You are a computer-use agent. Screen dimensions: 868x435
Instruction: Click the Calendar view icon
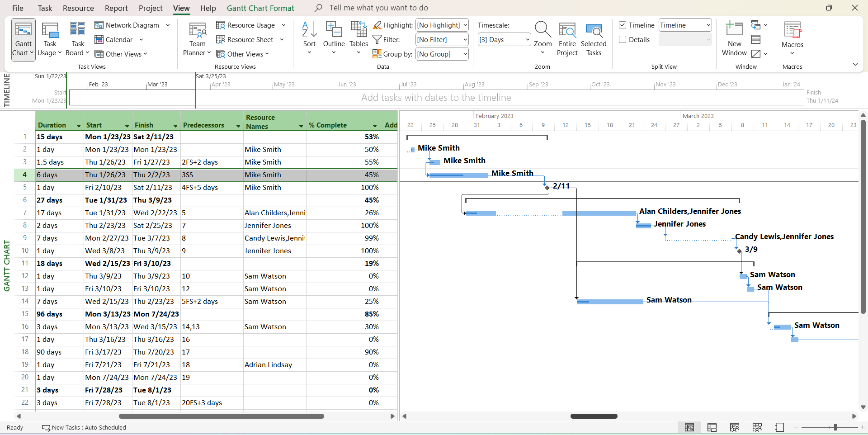(99, 39)
